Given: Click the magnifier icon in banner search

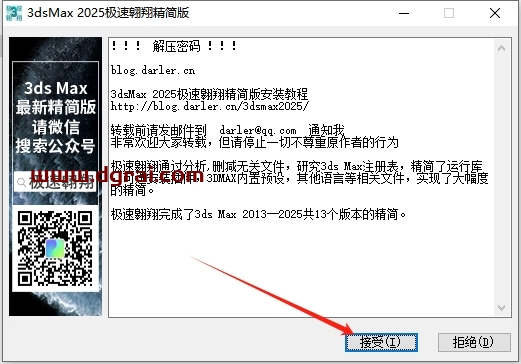Looking at the screenshot, I should tap(22, 182).
